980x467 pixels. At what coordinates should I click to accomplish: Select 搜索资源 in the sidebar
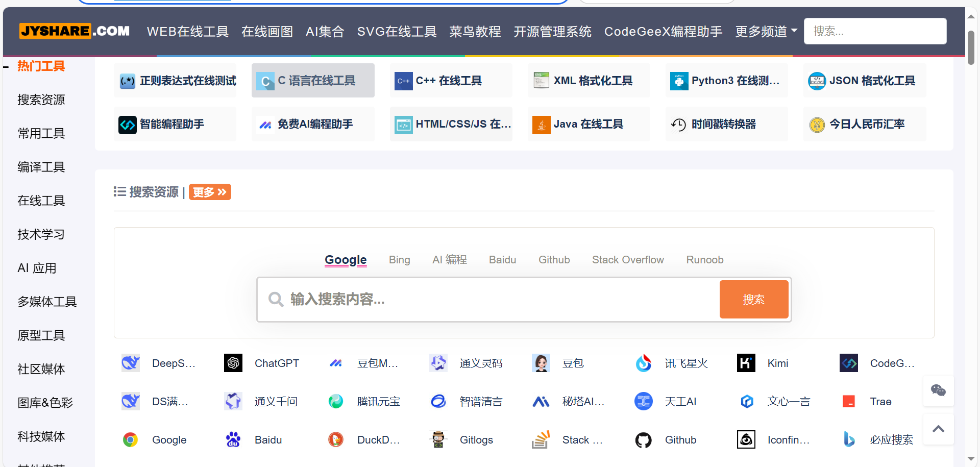[x=41, y=100]
